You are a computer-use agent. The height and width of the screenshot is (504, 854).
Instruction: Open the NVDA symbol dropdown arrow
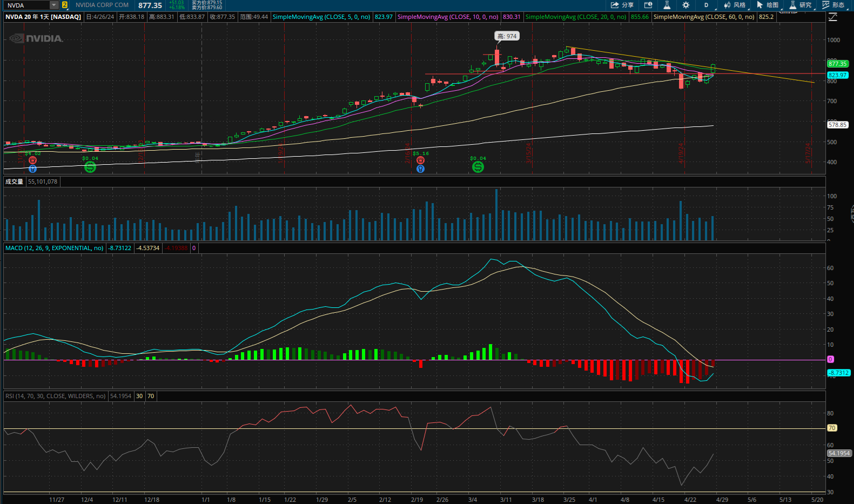(54, 5)
